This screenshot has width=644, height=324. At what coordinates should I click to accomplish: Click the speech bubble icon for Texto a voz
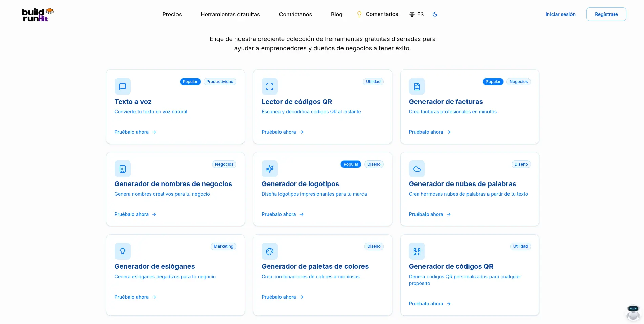pos(122,86)
